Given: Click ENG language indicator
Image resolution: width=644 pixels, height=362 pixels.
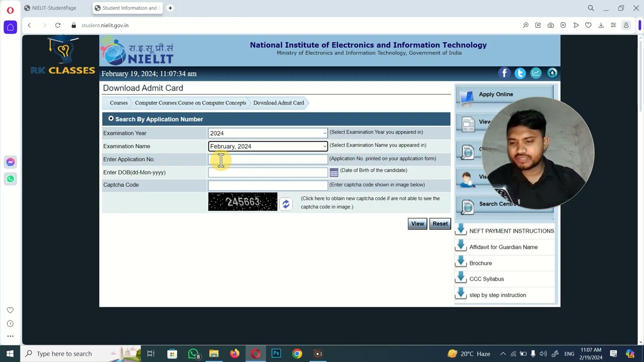Looking at the screenshot, I should pos(569,353).
